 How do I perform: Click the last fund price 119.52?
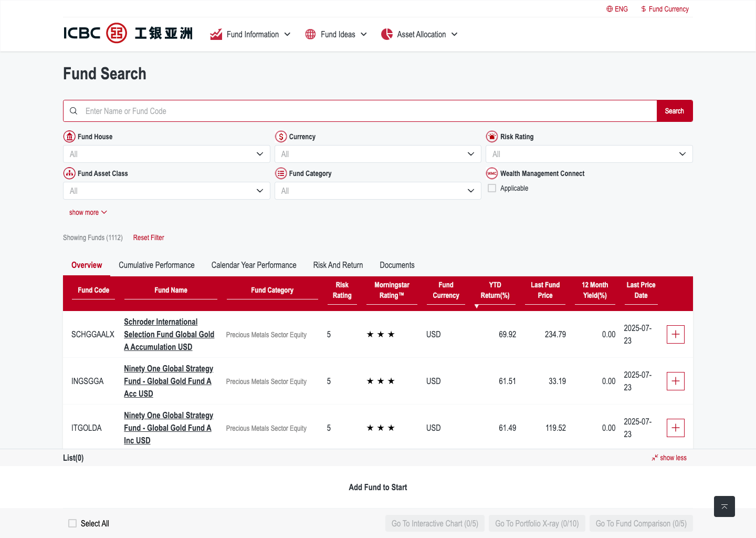555,428
